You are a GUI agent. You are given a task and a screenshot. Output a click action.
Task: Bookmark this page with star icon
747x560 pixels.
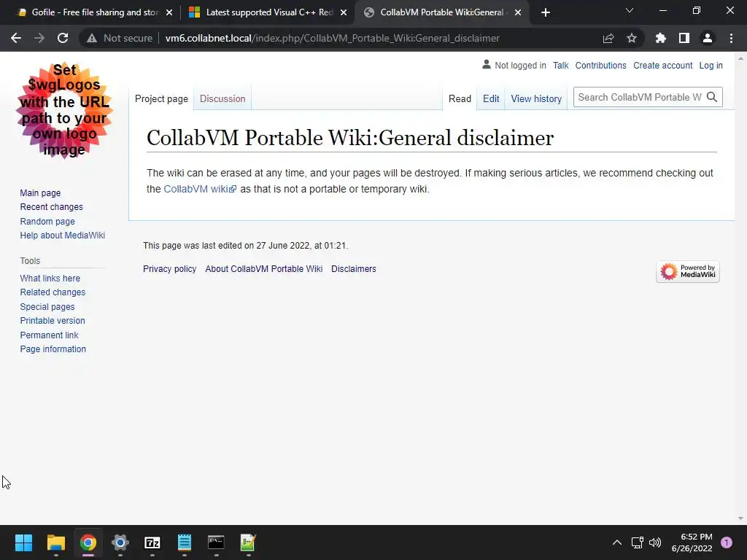point(632,38)
